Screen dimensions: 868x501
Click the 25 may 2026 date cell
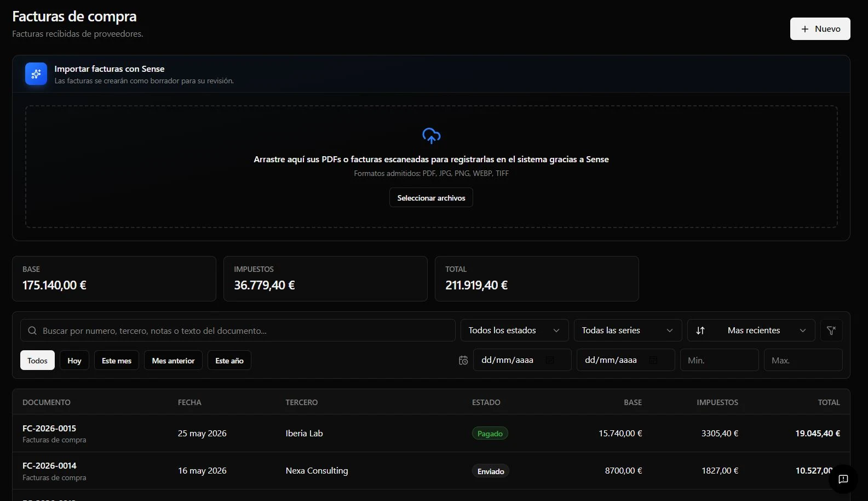[x=202, y=433]
